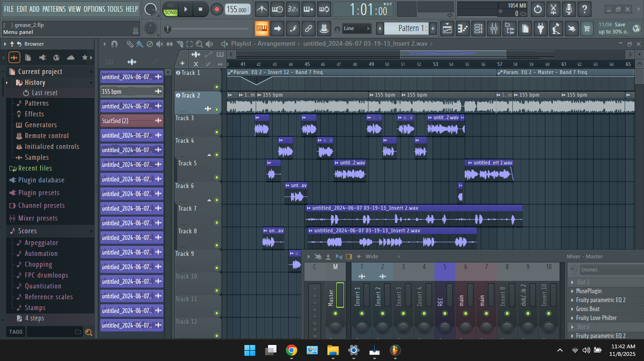The width and height of the screenshot is (644, 361).
Task: Open the PATTERNS menu
Action: [x=54, y=9]
